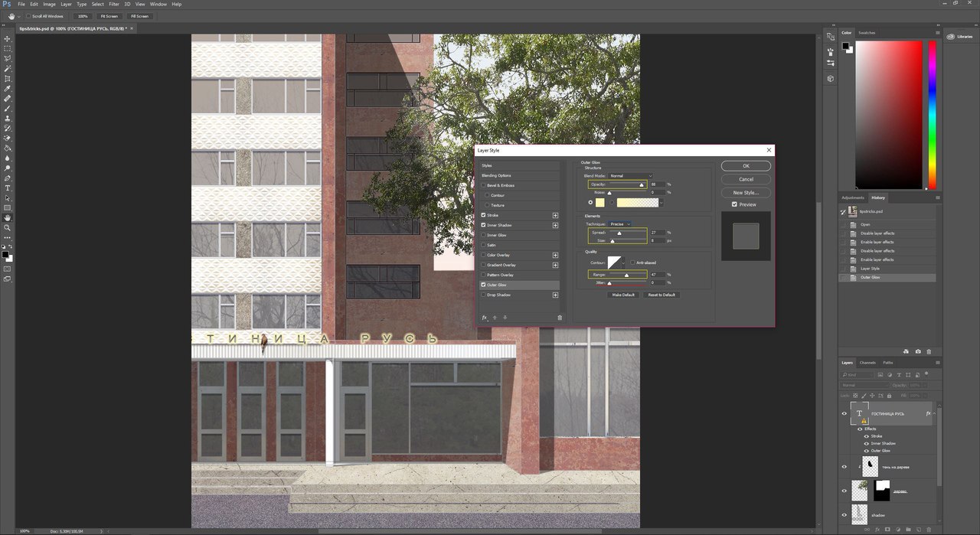Switch to the Adjustments tab

click(853, 197)
